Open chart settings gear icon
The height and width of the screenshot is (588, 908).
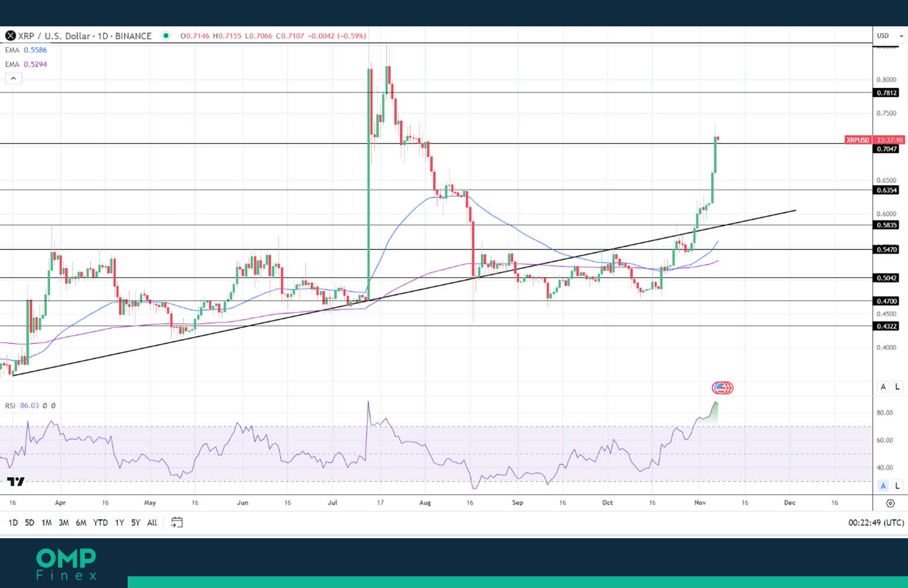[x=890, y=503]
